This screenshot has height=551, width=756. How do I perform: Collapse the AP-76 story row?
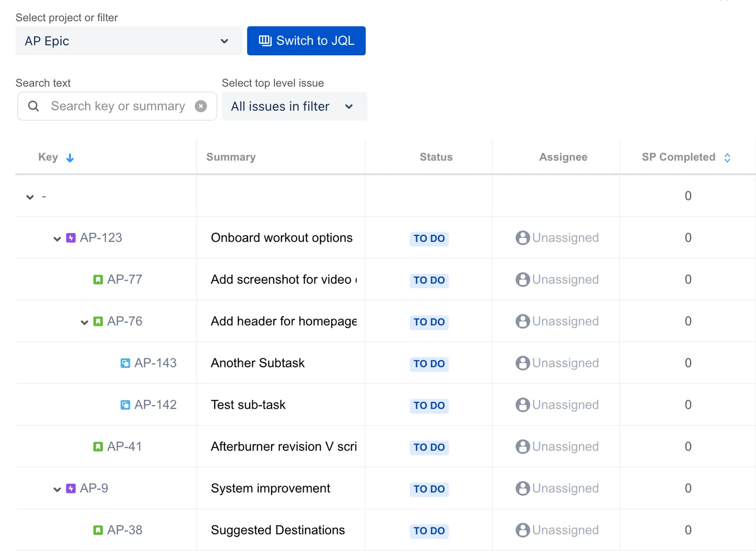(x=85, y=322)
